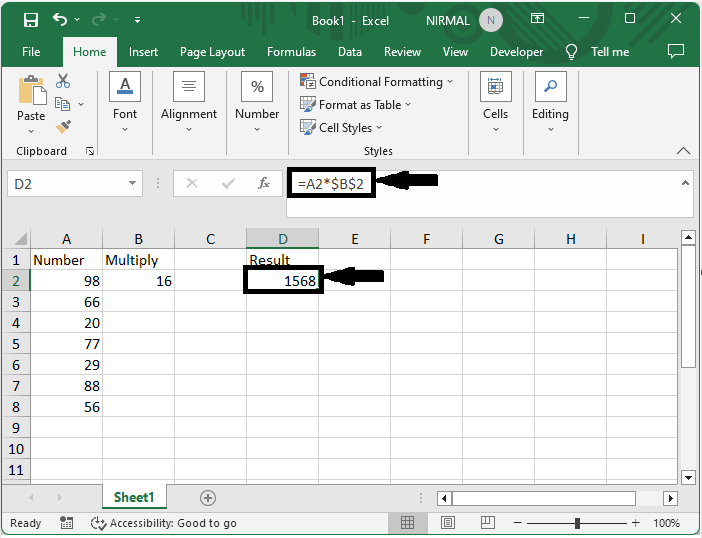This screenshot has width=702, height=538.
Task: Open the Data tab
Action: [350, 52]
